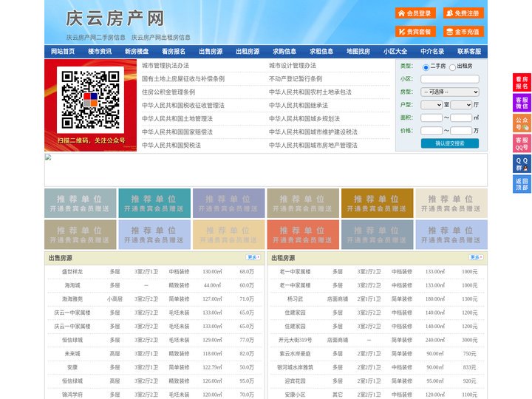Click the 会员登录 button
Image resolution: width=532 pixels, height=399 pixels.
pos(415,13)
